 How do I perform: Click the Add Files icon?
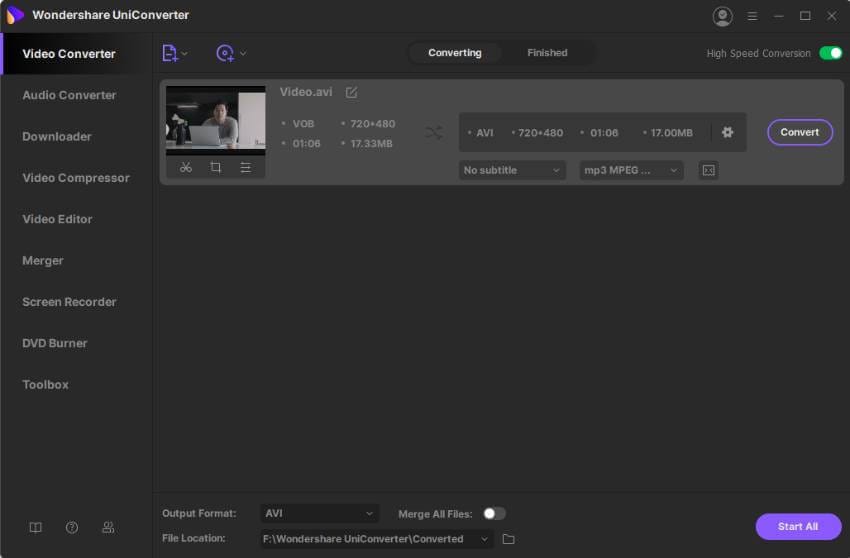170,53
